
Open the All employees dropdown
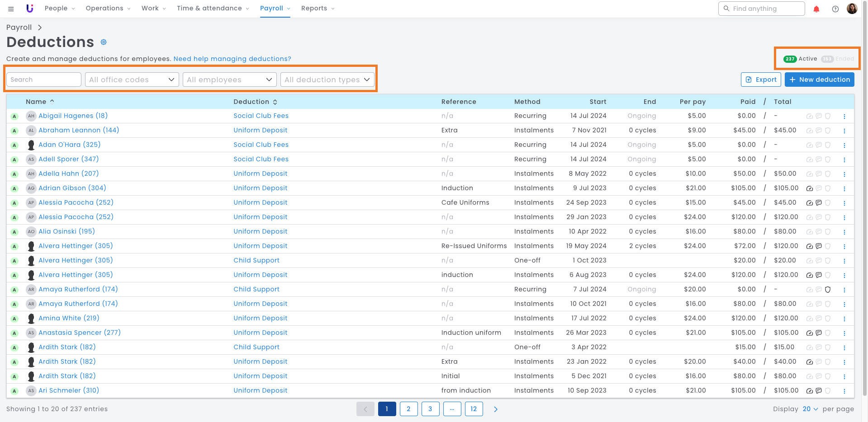229,80
